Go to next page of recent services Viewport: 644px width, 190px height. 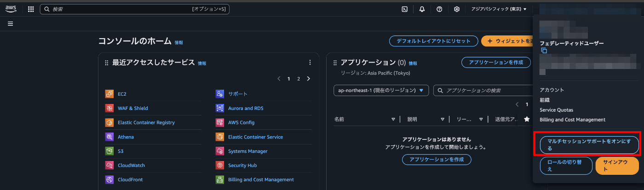coord(308,79)
